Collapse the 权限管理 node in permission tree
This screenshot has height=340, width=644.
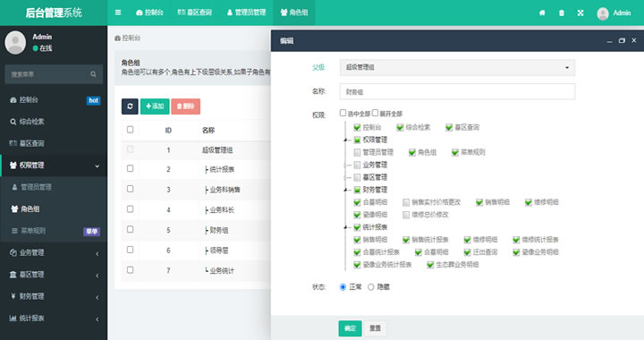346,140
